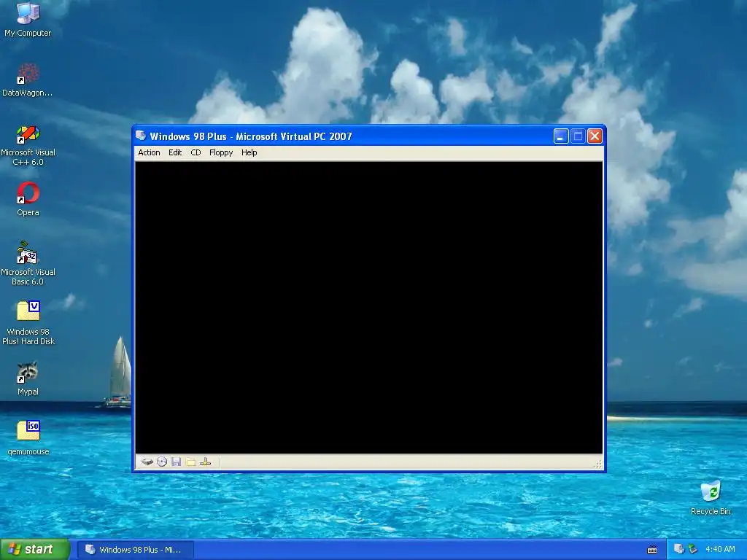Screen dimensions: 747x560
Task: Click the Virtual PC title bar icon
Action: 141,136
